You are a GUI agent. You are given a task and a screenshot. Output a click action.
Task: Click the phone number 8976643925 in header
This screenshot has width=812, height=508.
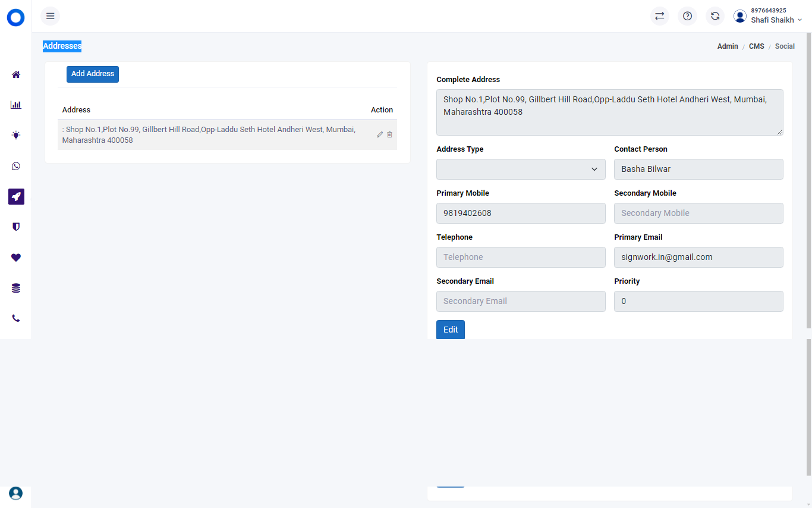769,11
